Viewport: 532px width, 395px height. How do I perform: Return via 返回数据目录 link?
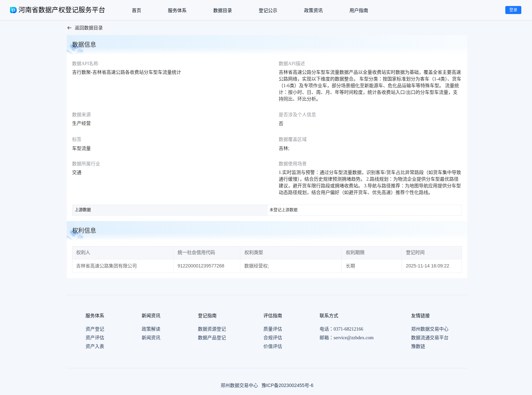(x=89, y=28)
